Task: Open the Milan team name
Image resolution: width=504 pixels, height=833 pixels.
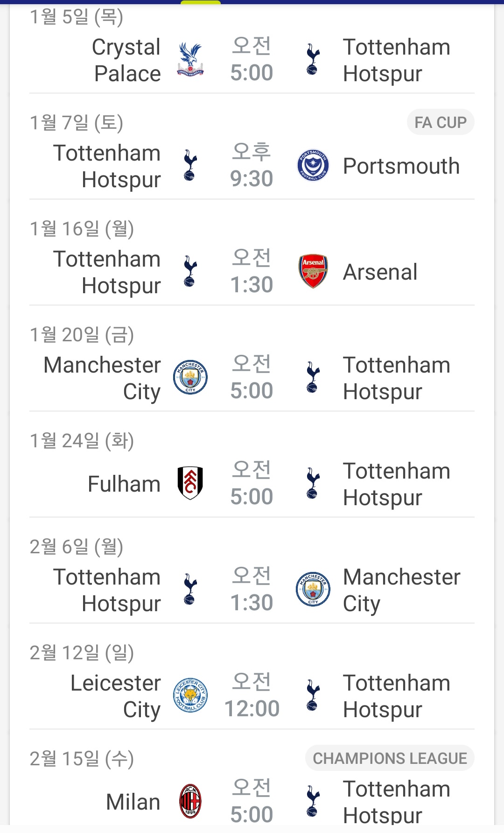Action: 133,802
